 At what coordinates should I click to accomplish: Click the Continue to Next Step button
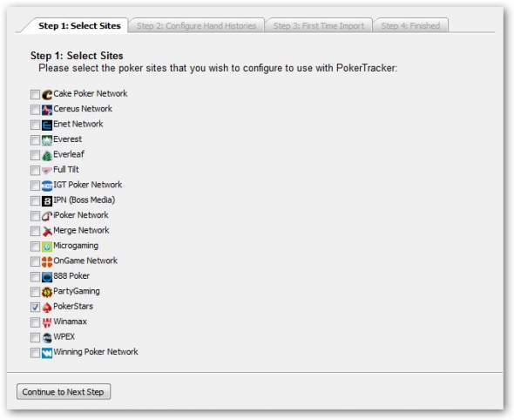click(64, 392)
